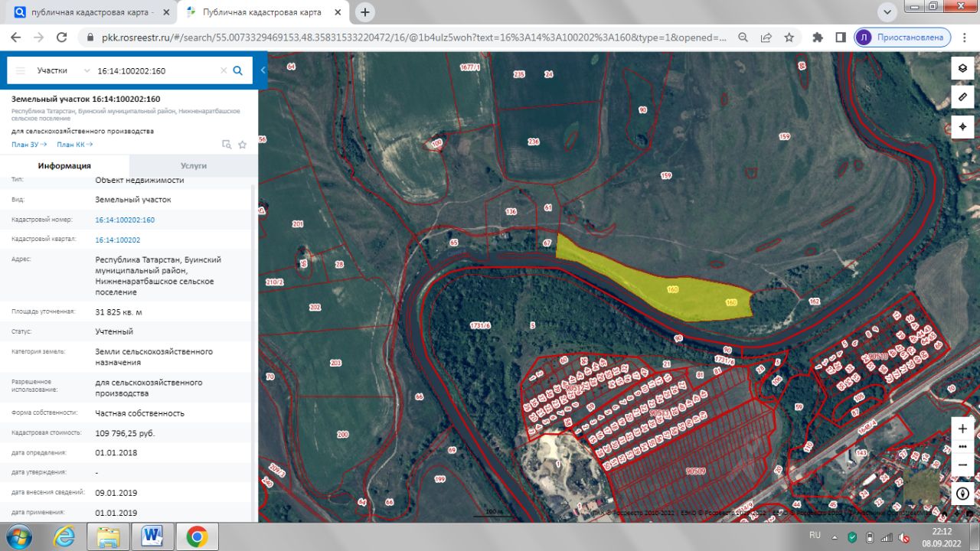Open the План КК link
Image resolution: width=980 pixels, height=551 pixels.
coord(75,144)
